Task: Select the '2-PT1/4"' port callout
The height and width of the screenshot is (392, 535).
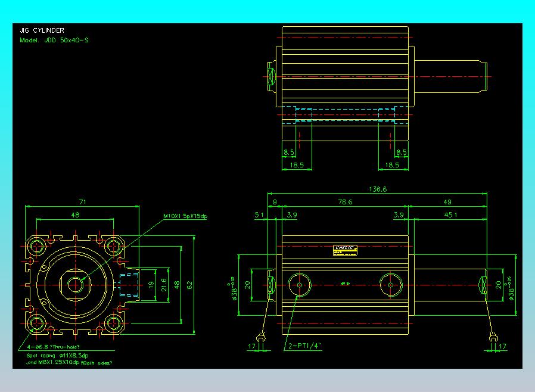Action: coord(304,346)
